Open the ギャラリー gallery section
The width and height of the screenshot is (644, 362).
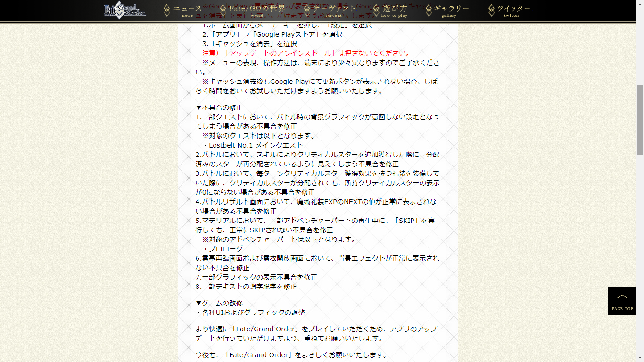451,11
